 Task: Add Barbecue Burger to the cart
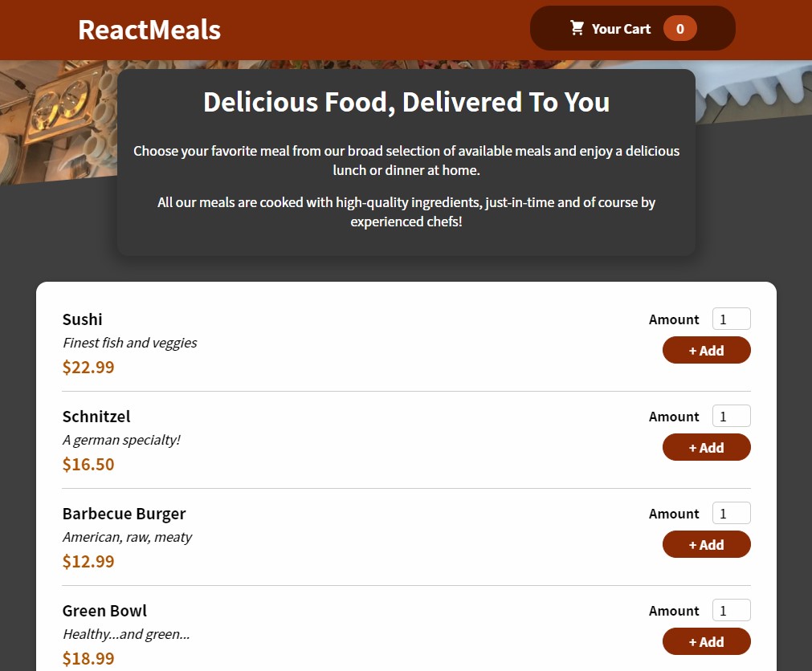(x=706, y=545)
